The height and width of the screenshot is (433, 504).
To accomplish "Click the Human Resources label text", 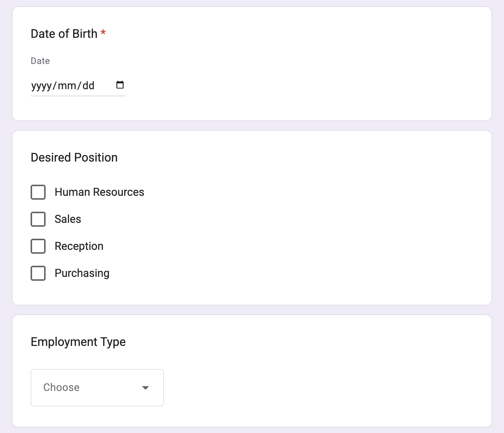I will pos(99,192).
